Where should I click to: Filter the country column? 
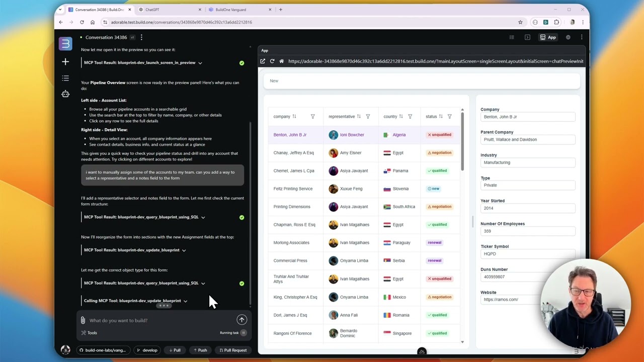coord(410,117)
